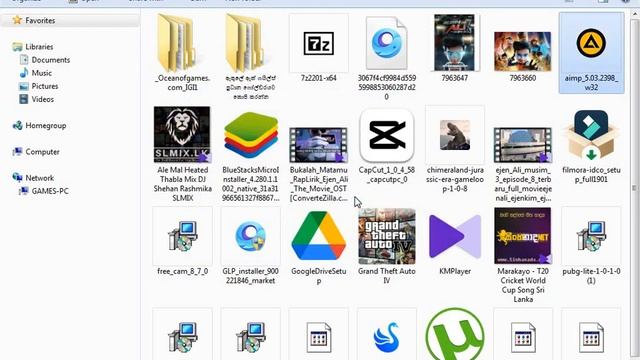Open the Videos library
Image resolution: width=640 pixels, height=360 pixels.
(42, 99)
